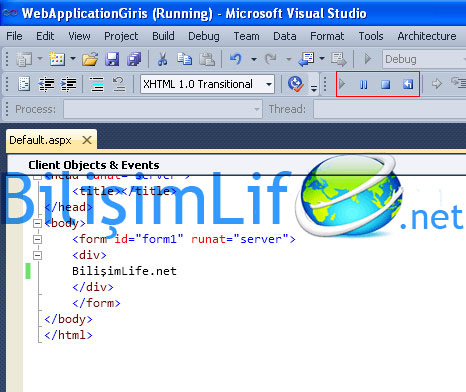Click the Navigate Forward icon
The image size is (466, 392).
click(339, 59)
